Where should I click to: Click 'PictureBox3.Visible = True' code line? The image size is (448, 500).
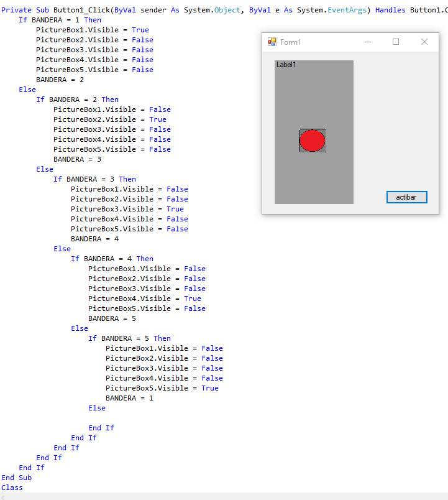pyautogui.click(x=127, y=209)
